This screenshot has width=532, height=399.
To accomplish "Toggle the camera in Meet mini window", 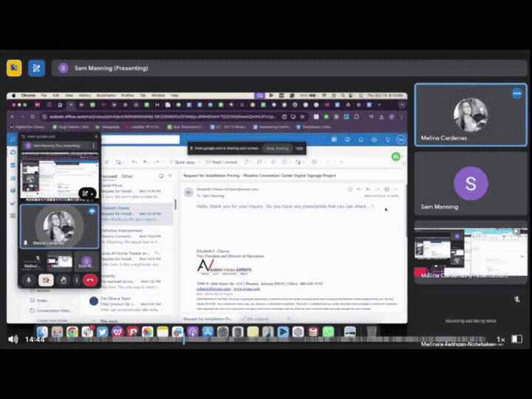I will pyautogui.click(x=46, y=280).
